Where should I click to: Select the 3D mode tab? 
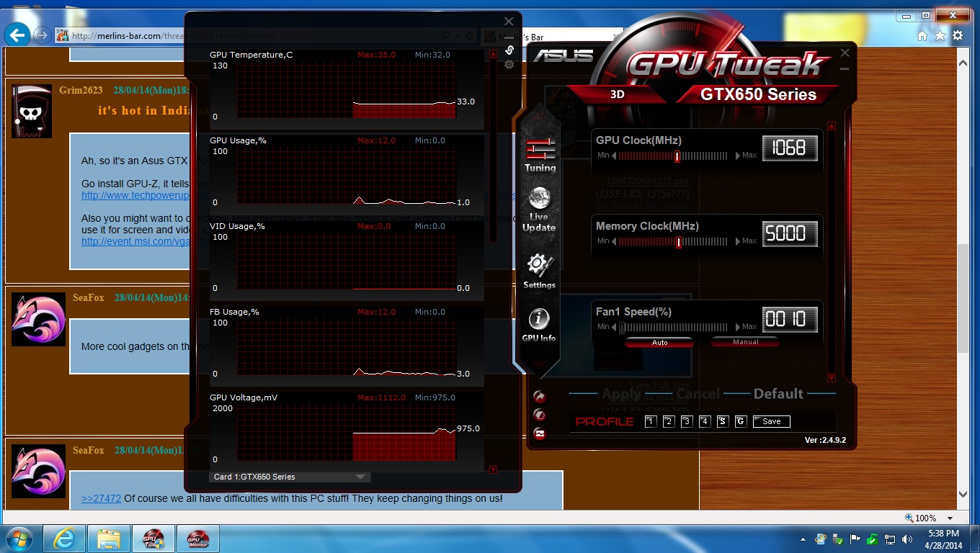618,94
